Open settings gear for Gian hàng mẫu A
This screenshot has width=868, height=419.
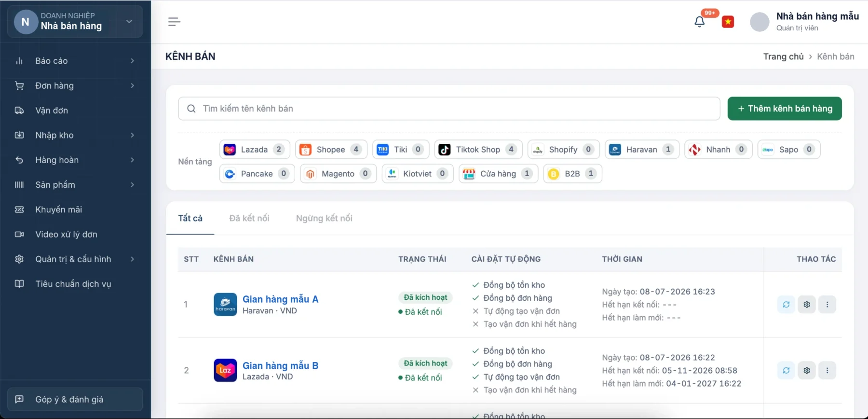pyautogui.click(x=807, y=305)
